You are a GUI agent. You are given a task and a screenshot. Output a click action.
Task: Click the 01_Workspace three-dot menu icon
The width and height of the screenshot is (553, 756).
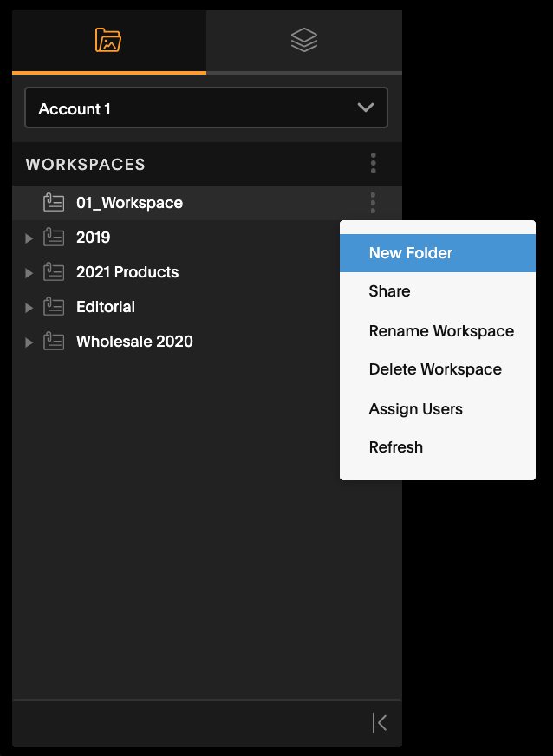373,203
